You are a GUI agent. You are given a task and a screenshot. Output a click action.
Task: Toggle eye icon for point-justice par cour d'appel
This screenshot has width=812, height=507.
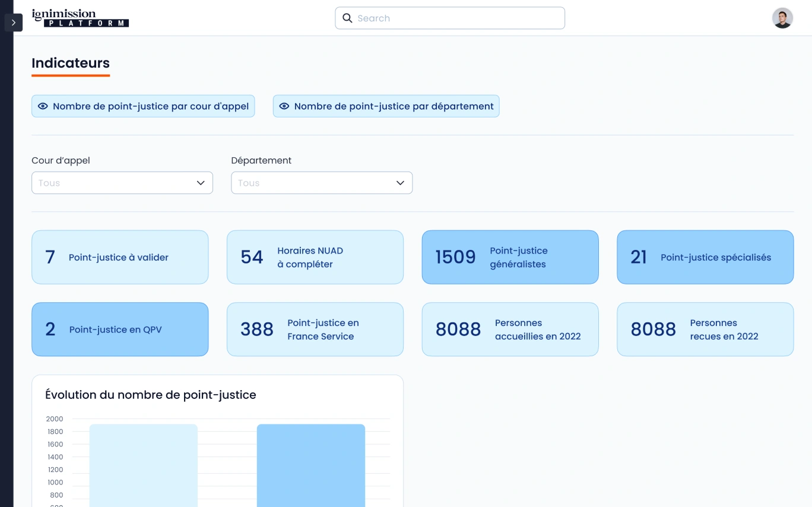(x=43, y=106)
